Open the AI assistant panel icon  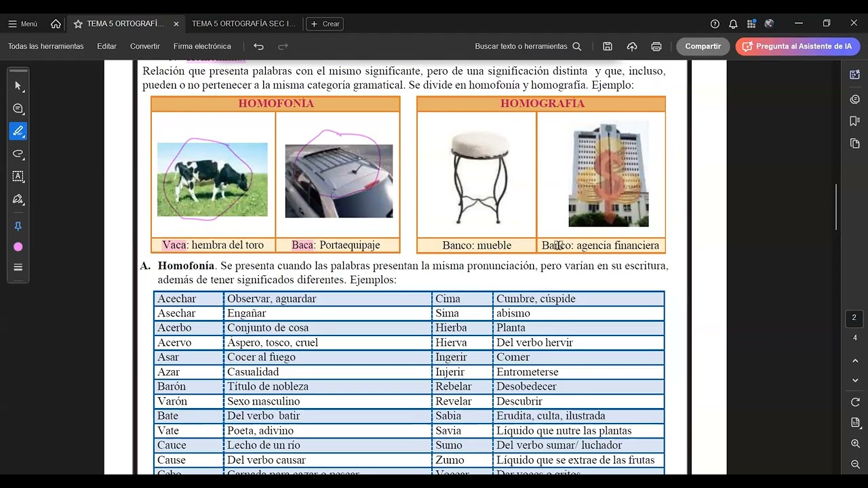[854, 75]
